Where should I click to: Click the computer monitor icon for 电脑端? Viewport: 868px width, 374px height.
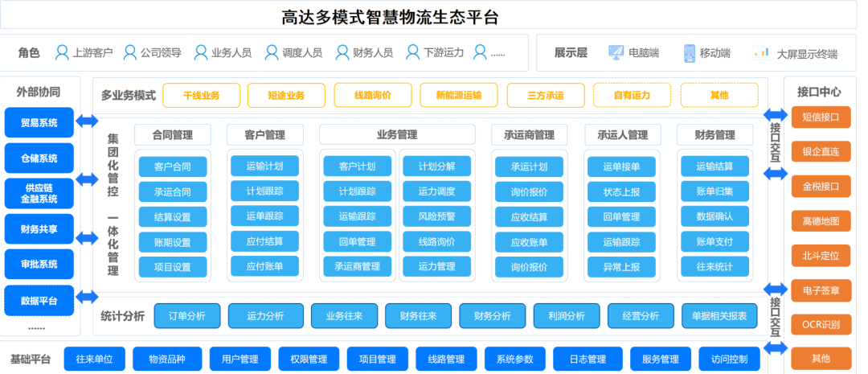616,53
